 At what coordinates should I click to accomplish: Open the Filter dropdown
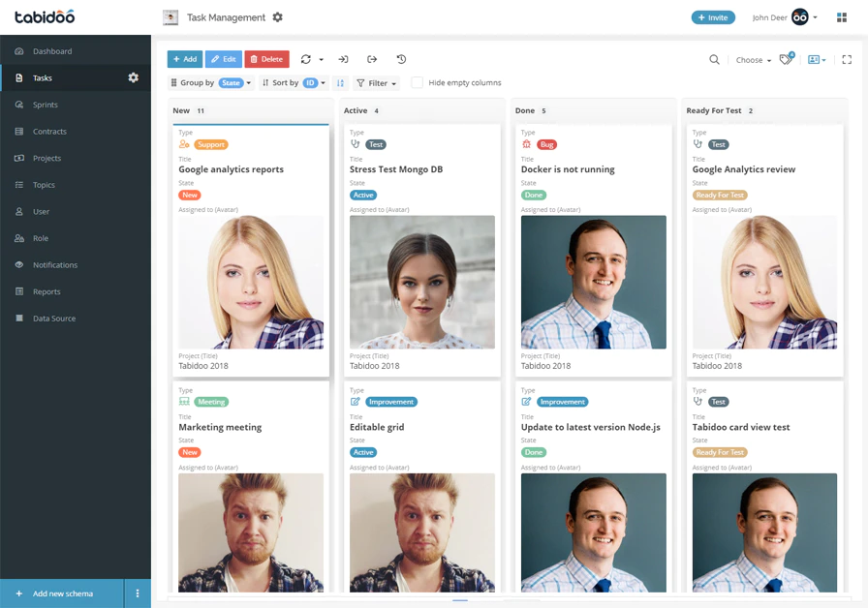[377, 83]
